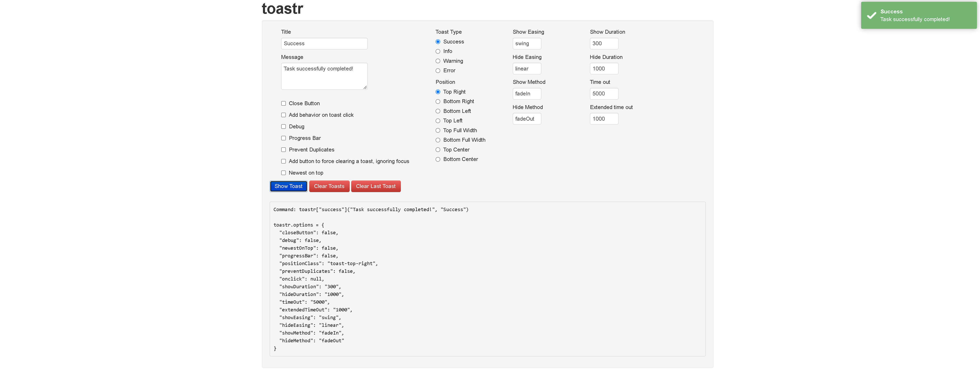980x378 pixels.
Task: Choose Bottom Full Width position
Action: (x=438, y=140)
